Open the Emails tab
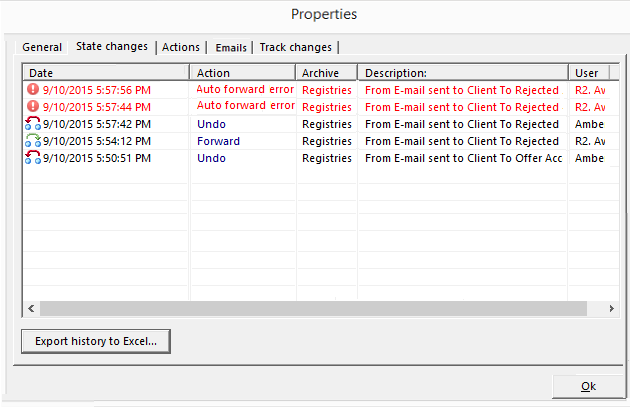This screenshot has height=407, width=630. 231,47
